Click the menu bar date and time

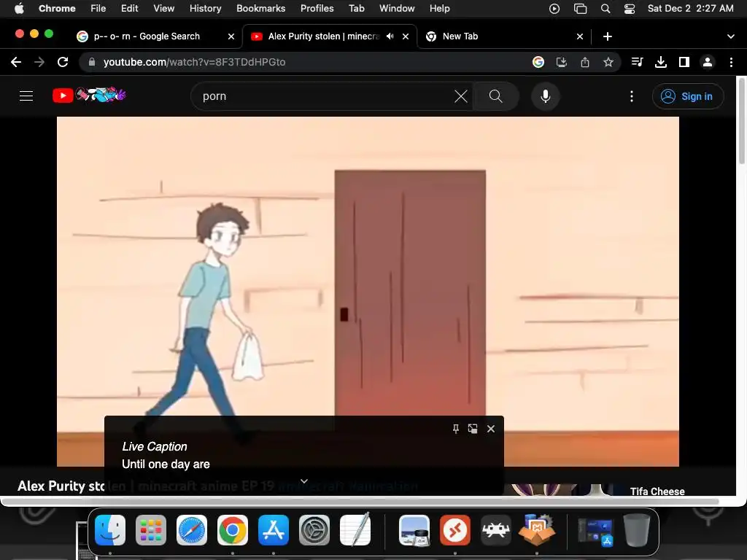pyautogui.click(x=690, y=8)
